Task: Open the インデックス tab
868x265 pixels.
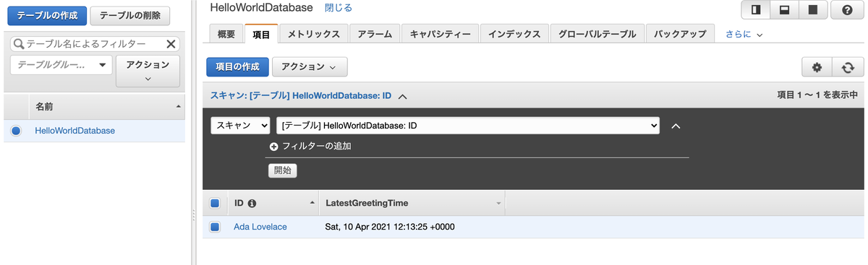Action: click(x=514, y=34)
